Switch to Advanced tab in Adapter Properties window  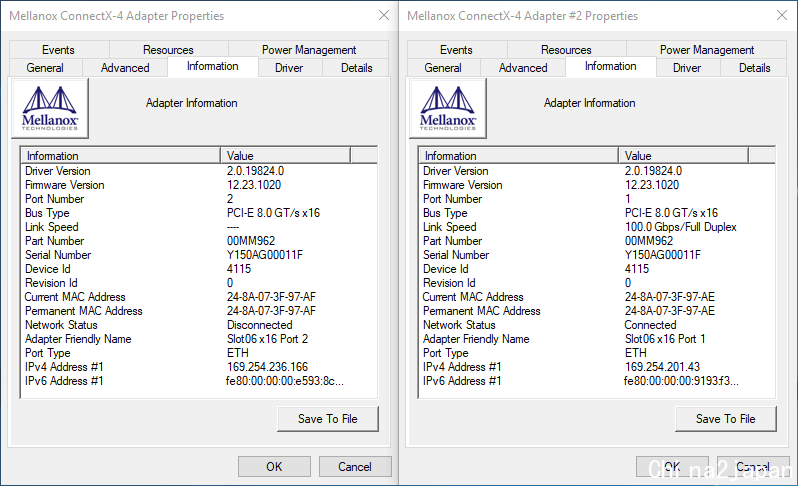coord(125,68)
